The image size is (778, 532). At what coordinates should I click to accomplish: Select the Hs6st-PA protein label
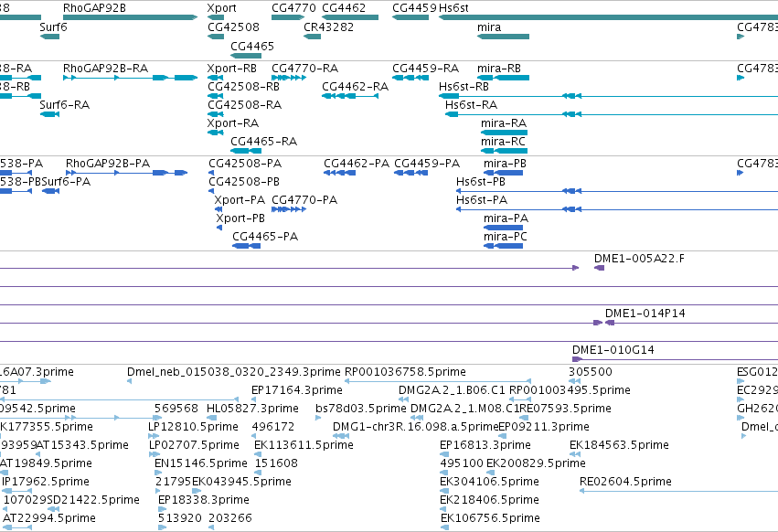click(482, 200)
